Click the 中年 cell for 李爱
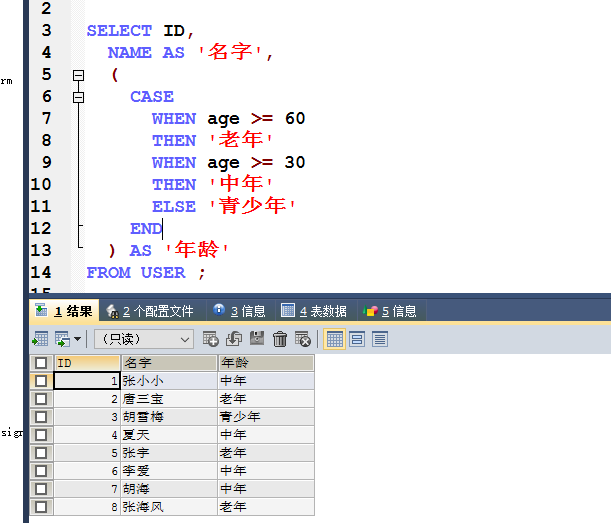 (266, 471)
